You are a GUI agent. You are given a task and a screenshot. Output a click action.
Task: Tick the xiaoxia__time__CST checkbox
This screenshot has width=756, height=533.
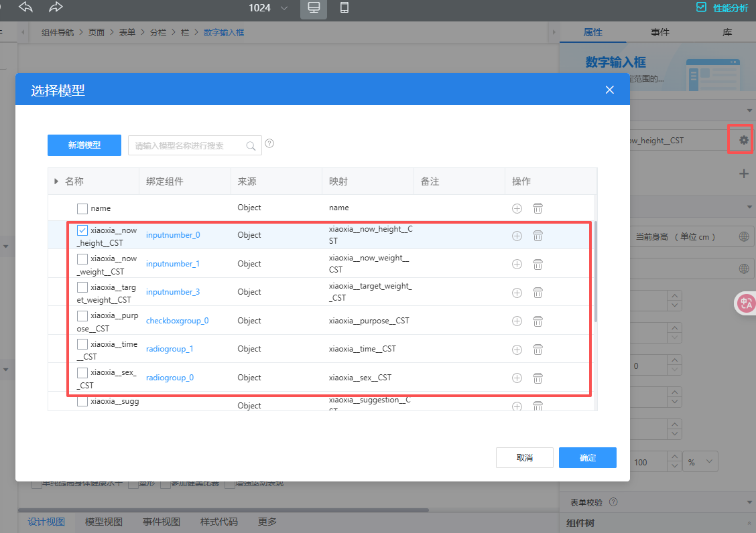tap(82, 344)
